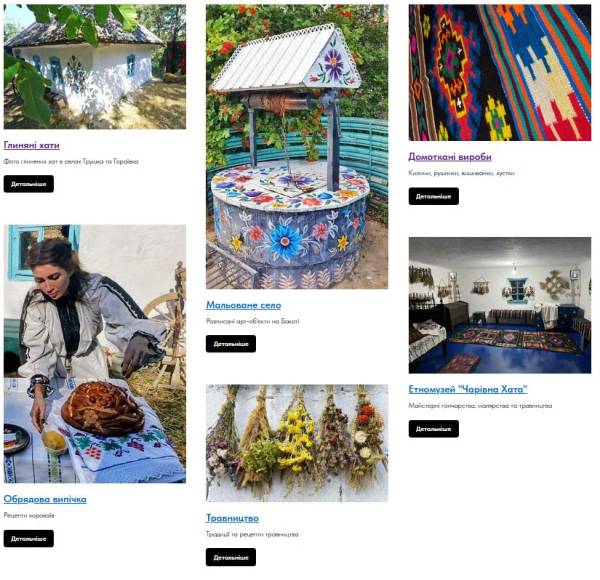Click the dried herb bundles photo
The image size is (600, 580).
[297, 443]
